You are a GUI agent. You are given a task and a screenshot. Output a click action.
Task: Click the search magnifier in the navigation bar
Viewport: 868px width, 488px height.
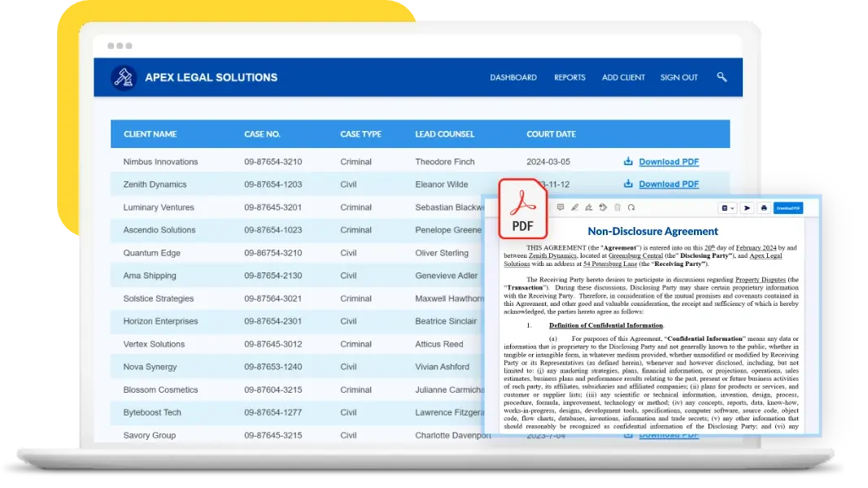[x=721, y=77]
